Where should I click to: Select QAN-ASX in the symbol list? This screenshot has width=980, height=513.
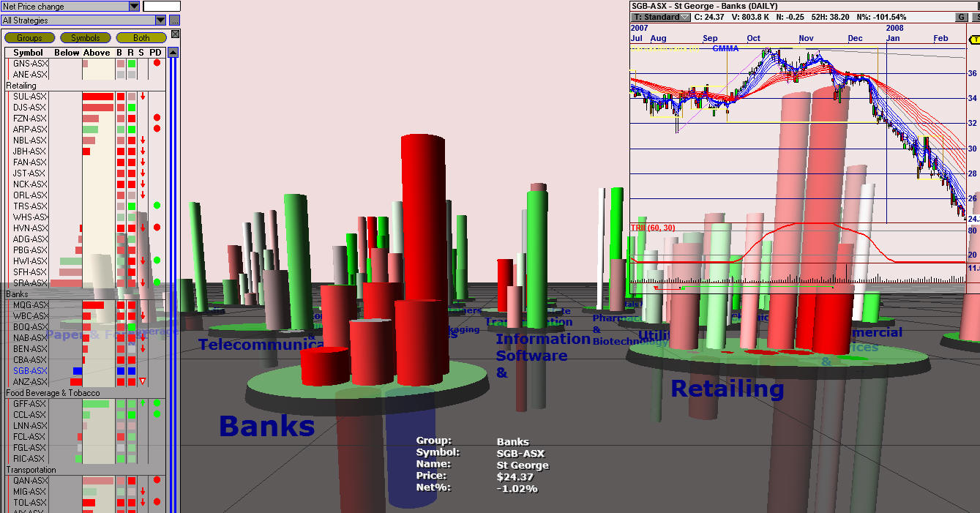30,481
